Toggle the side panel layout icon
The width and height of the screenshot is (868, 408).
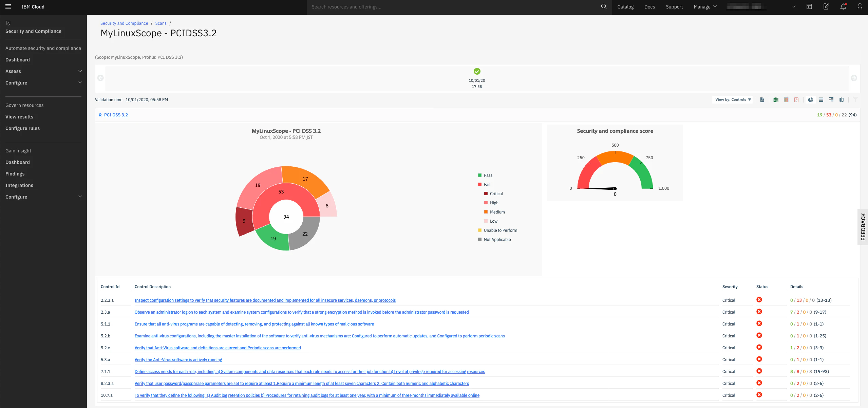[842, 99]
